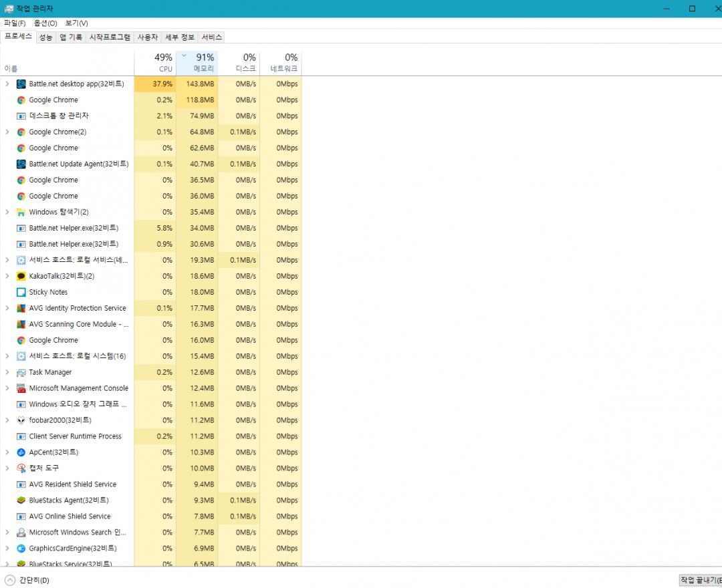Screen dimensions: 722x588
Task: Select the 캡처 도구 scissors icon
Action: [21, 468]
